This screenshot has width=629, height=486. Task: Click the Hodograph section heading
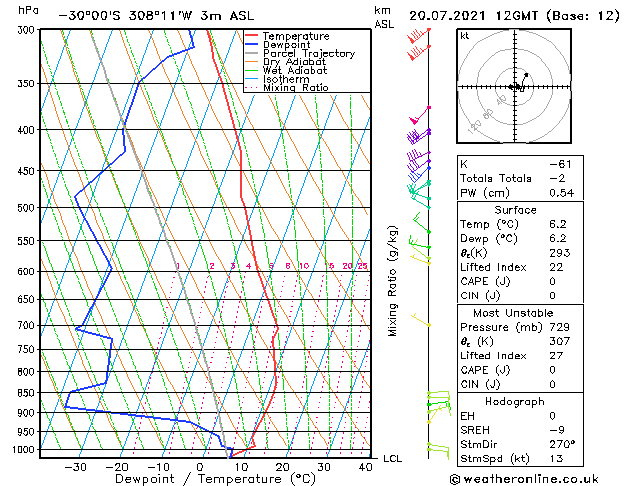point(515,401)
